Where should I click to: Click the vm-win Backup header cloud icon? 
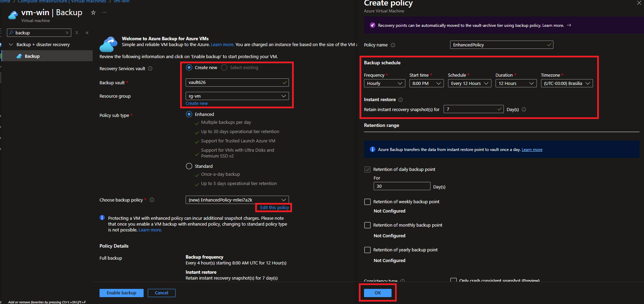(13, 15)
